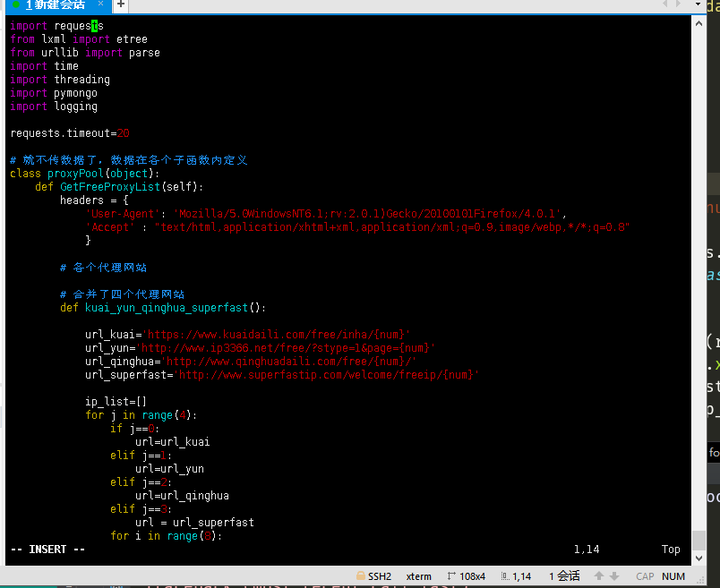Viewport: 720px width, 588px height.
Task: Click the url_qinghua qinghuadaili URL string
Action: click(289, 362)
